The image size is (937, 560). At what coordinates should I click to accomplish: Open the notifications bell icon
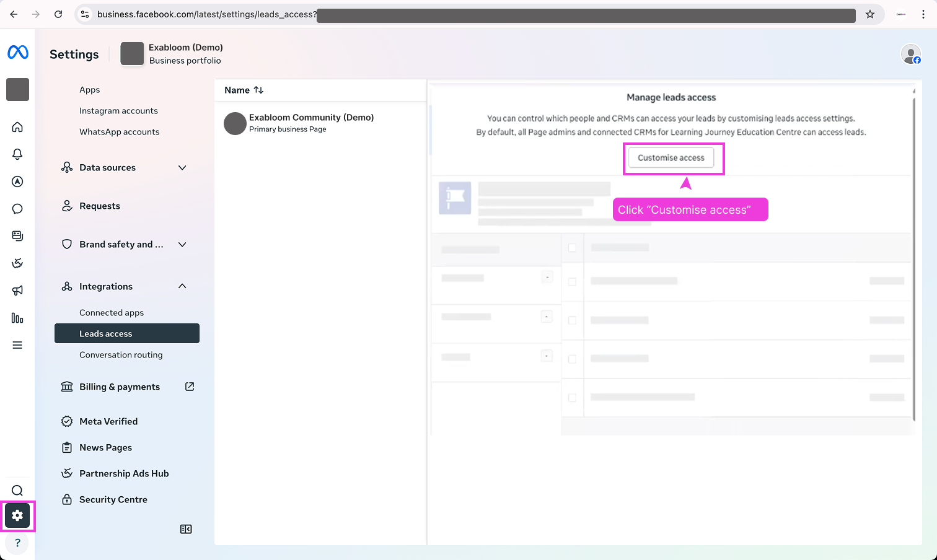[x=17, y=154]
